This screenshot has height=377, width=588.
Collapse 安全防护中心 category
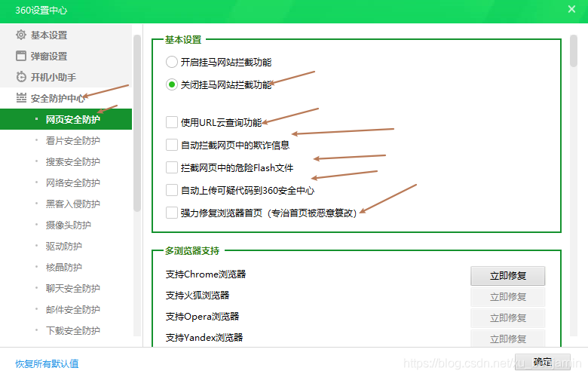point(66,98)
